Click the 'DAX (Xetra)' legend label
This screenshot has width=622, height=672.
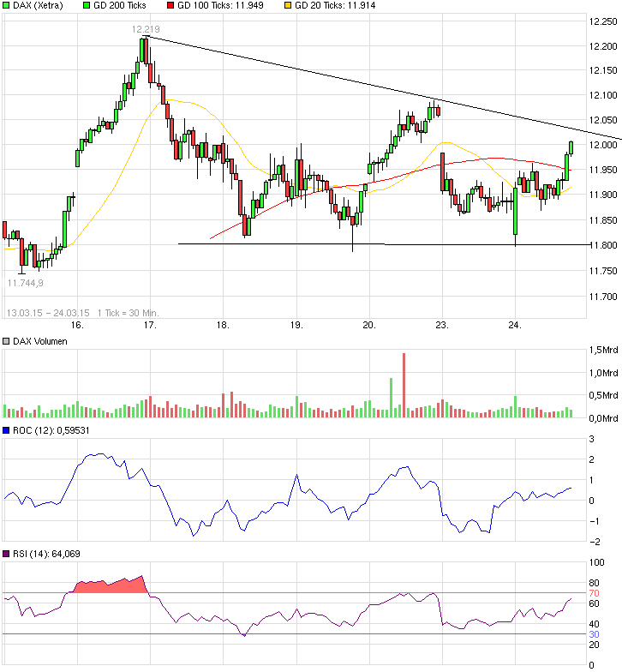click(38, 5)
